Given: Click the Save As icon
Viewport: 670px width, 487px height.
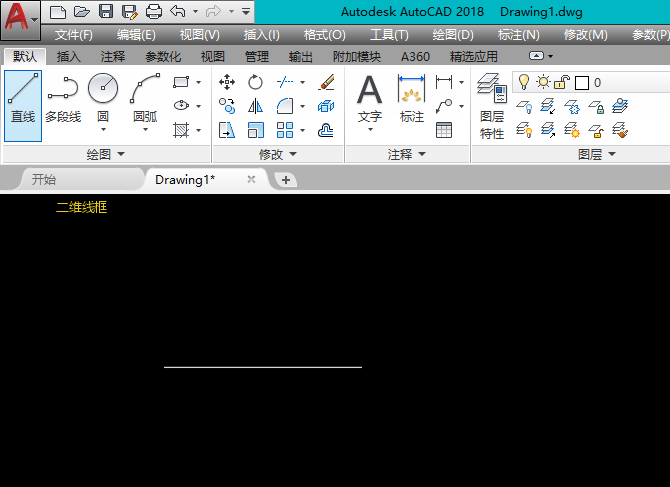Looking at the screenshot, I should coord(129,12).
